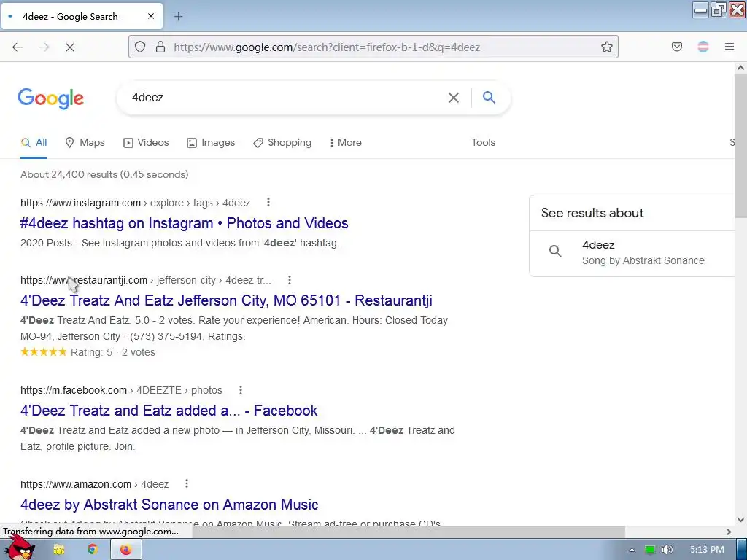747x560 pixels.
Task: Click the browser address bar URL
Action: coord(327,47)
